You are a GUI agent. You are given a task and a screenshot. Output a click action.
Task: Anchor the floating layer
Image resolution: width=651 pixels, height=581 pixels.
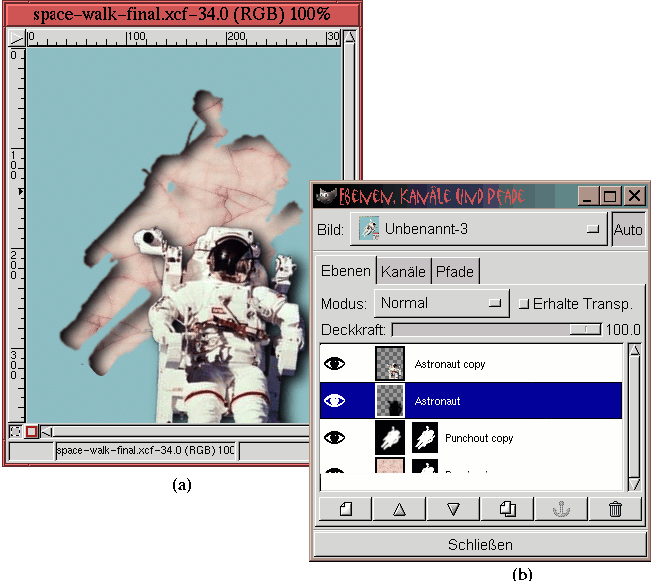click(x=561, y=509)
